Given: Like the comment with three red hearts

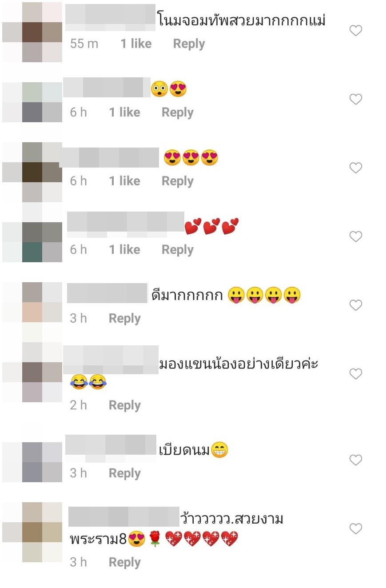Looking at the screenshot, I should [x=356, y=236].
